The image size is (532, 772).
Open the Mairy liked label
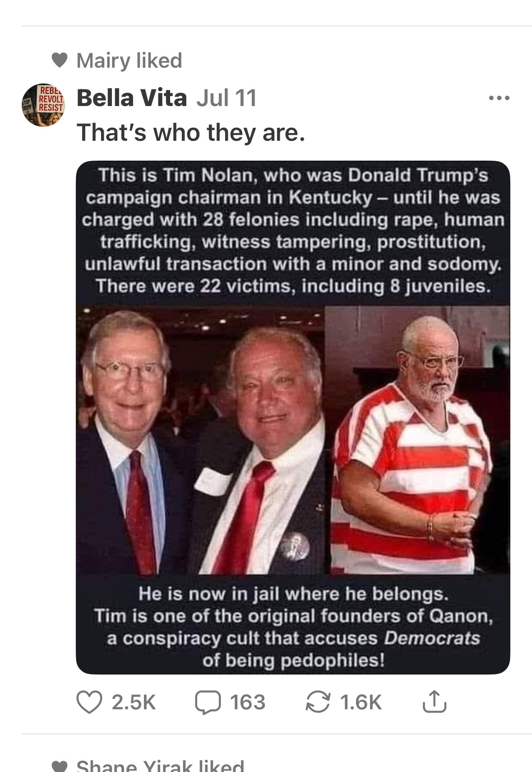(x=129, y=60)
